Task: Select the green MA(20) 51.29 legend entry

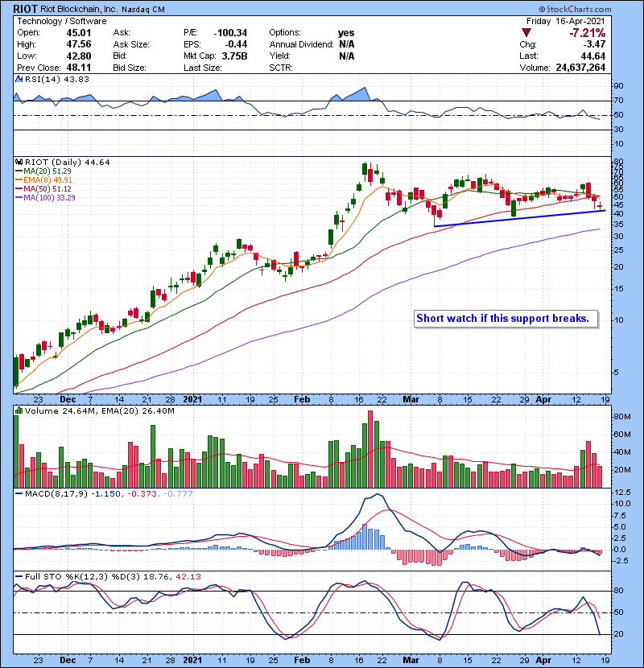Action: [x=43, y=171]
